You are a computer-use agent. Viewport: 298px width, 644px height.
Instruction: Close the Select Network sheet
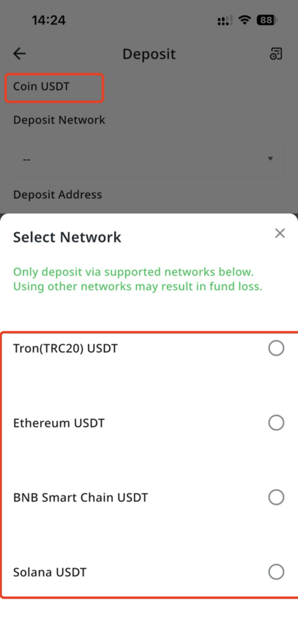pos(280,234)
